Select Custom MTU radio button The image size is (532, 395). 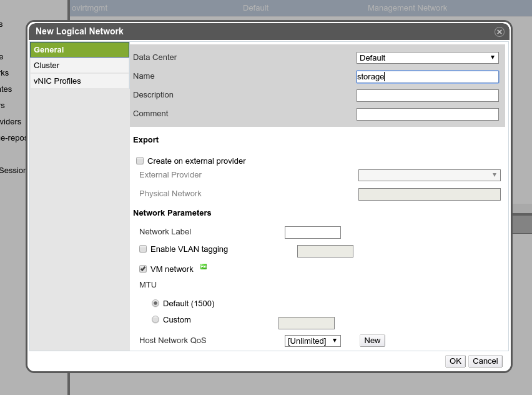155,319
